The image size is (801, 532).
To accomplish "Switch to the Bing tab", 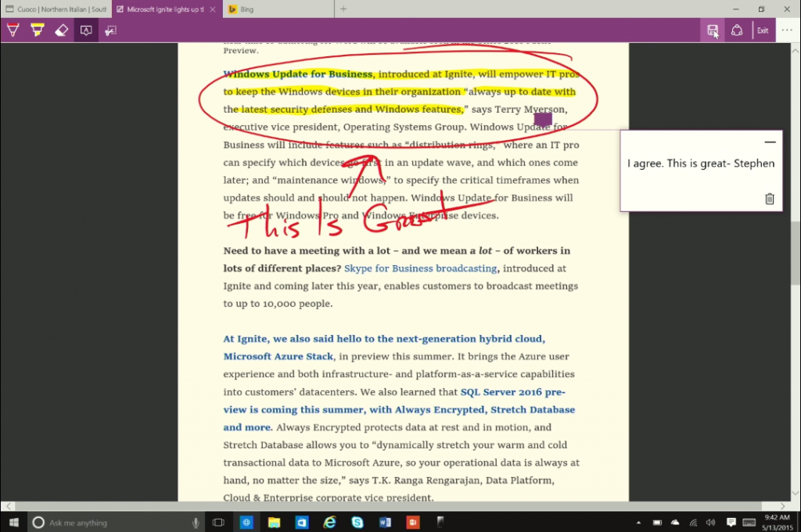I will [x=278, y=9].
